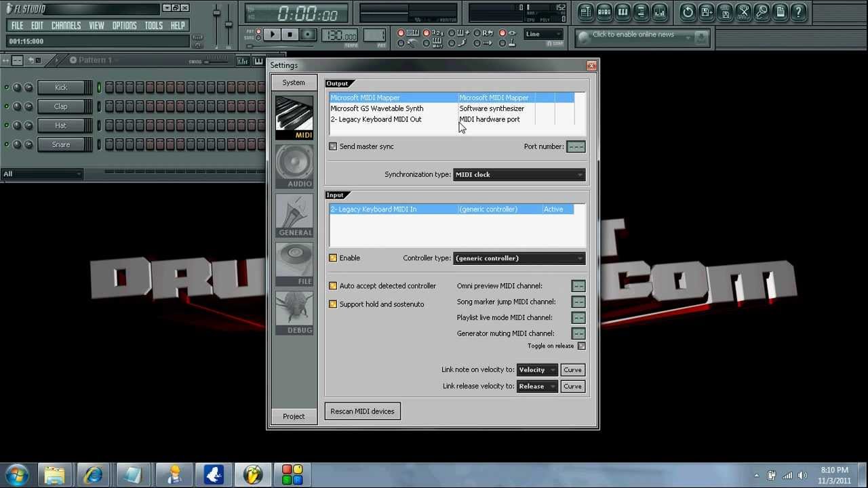The width and height of the screenshot is (868, 488).
Task: Open the OPTIONS menu
Action: point(124,26)
